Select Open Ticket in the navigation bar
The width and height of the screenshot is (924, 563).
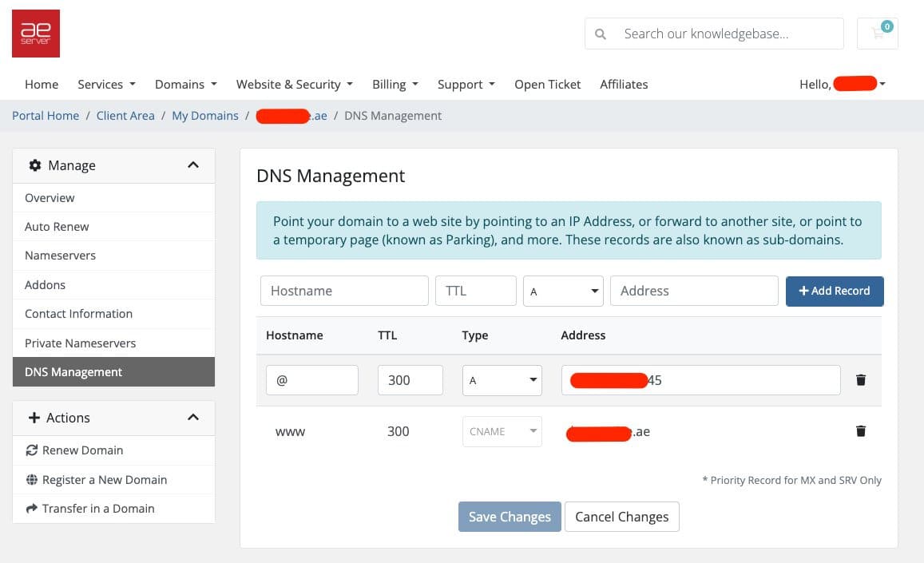[547, 85]
